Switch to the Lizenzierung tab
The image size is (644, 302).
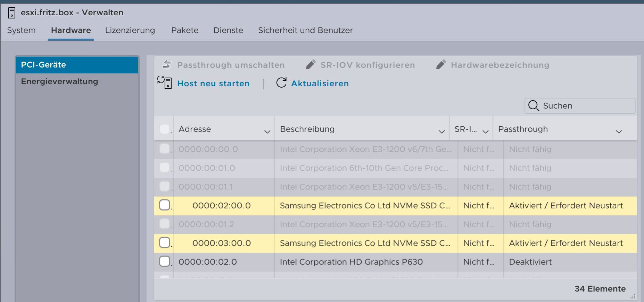[x=130, y=30]
